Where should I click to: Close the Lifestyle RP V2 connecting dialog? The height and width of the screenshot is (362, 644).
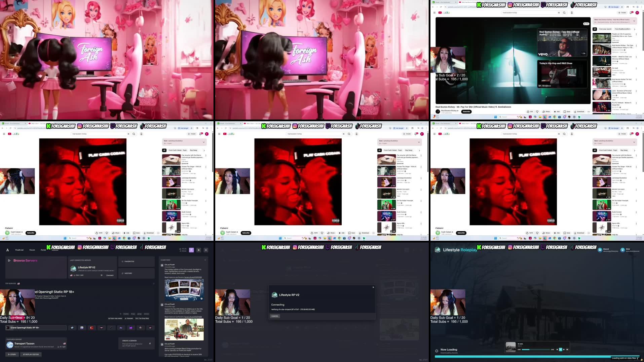[373, 287]
